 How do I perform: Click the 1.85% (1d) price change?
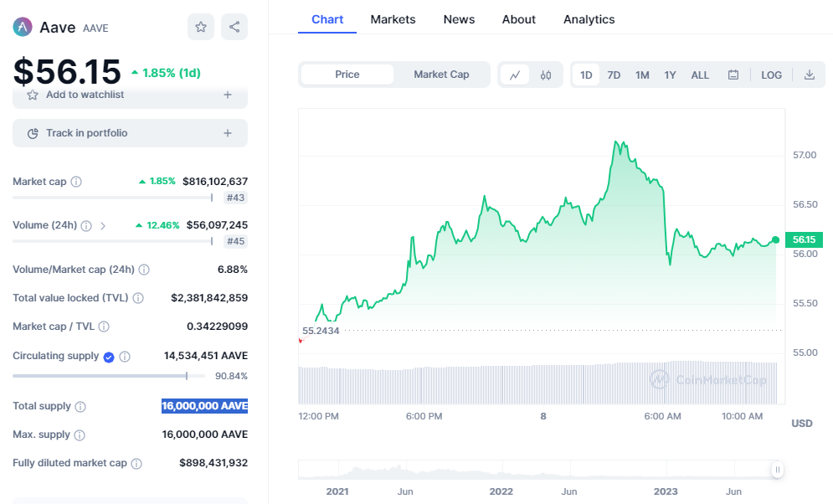click(167, 74)
